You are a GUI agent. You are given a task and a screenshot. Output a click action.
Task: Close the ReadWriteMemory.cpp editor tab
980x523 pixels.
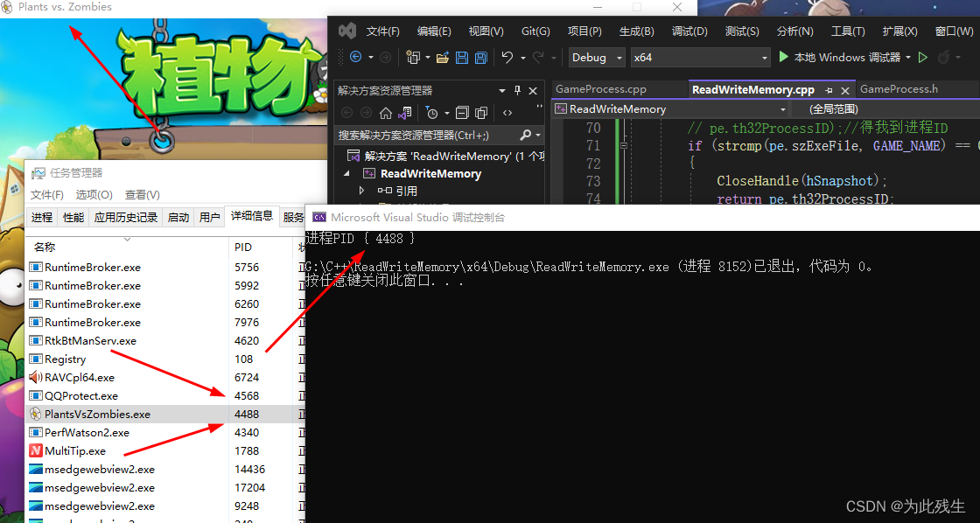coord(845,90)
